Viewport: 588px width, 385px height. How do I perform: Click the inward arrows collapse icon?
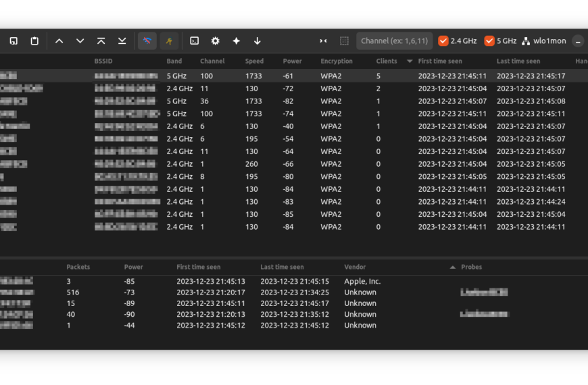(x=323, y=41)
